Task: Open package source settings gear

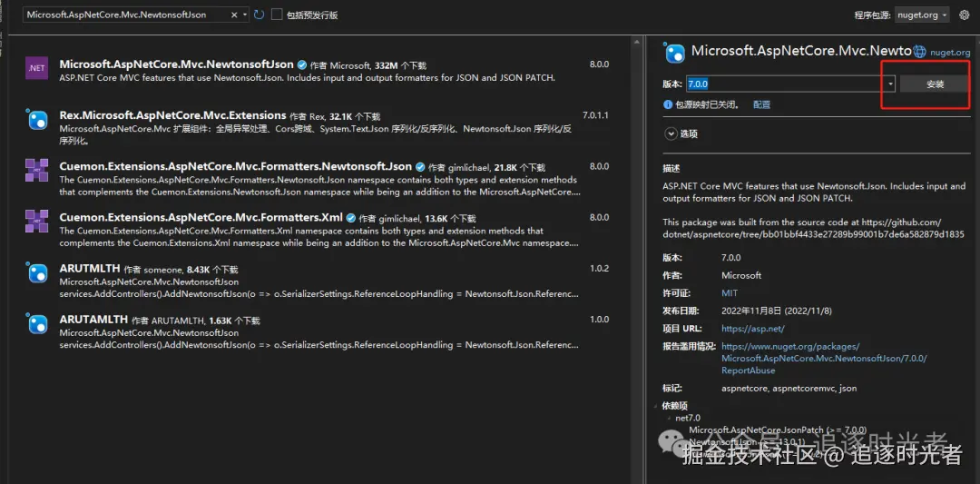Action: (x=964, y=15)
